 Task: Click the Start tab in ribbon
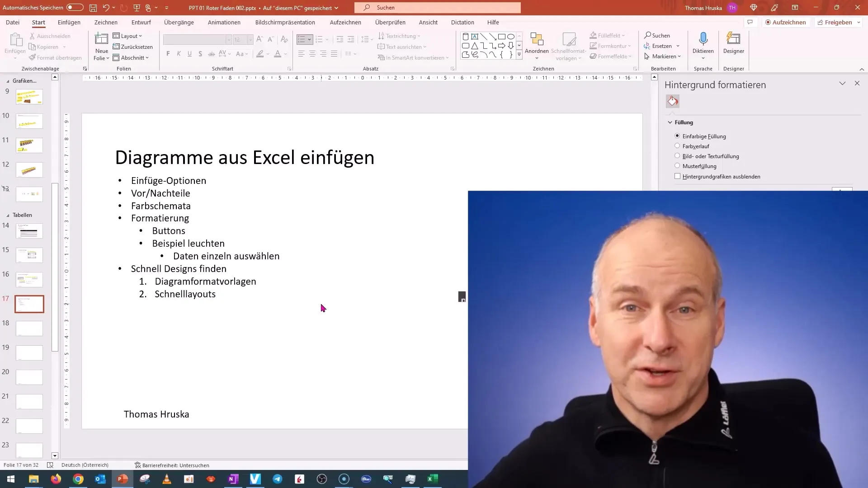click(38, 22)
